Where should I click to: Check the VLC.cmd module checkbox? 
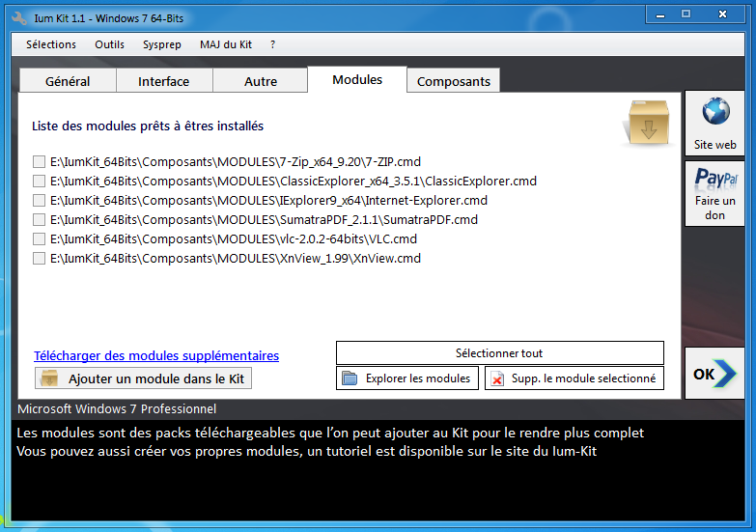(x=39, y=238)
